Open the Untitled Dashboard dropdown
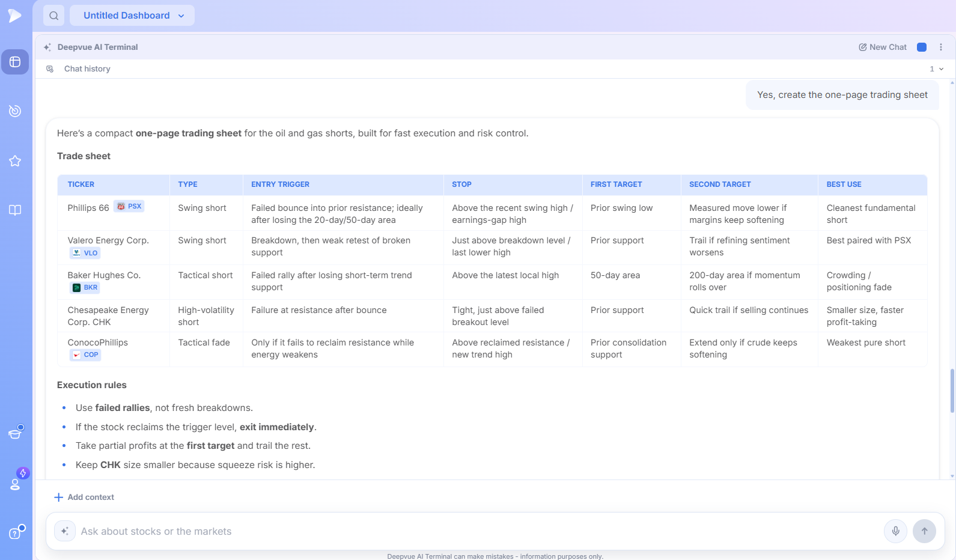The width and height of the screenshot is (956, 560). 132,16
